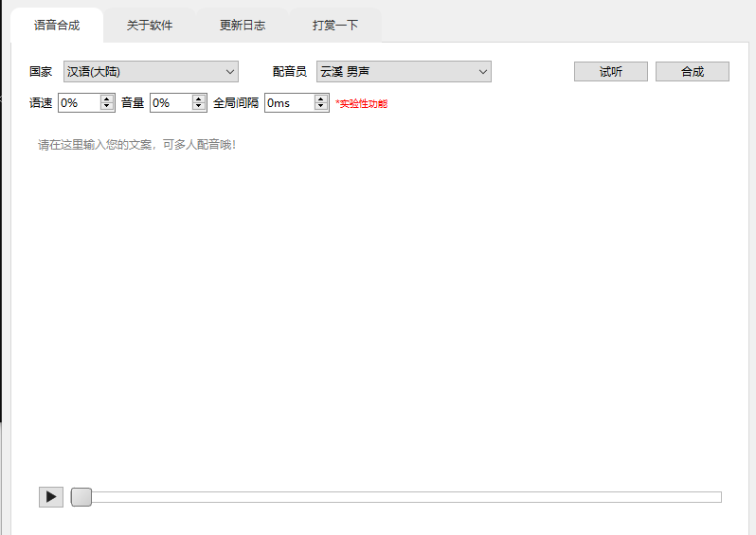756x535 pixels.
Task: Open the 打赏一下 tab
Action: pos(335,25)
